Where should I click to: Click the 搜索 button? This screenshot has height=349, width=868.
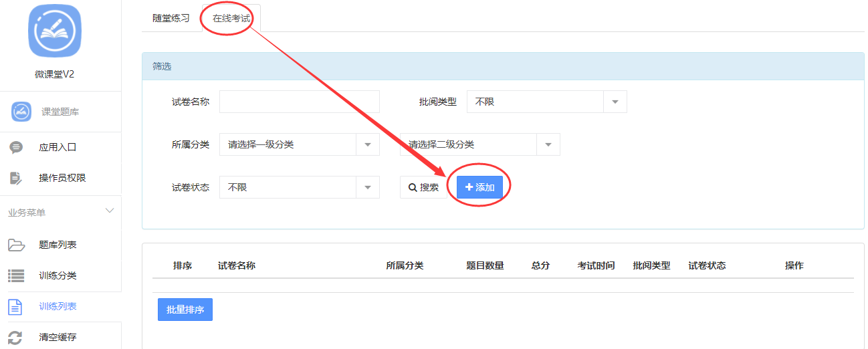pos(423,187)
